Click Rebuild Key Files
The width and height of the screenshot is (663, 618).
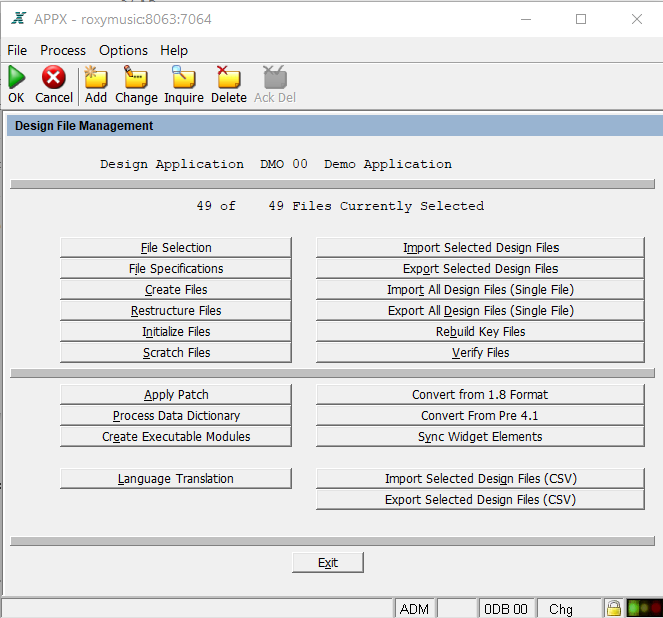click(x=480, y=331)
